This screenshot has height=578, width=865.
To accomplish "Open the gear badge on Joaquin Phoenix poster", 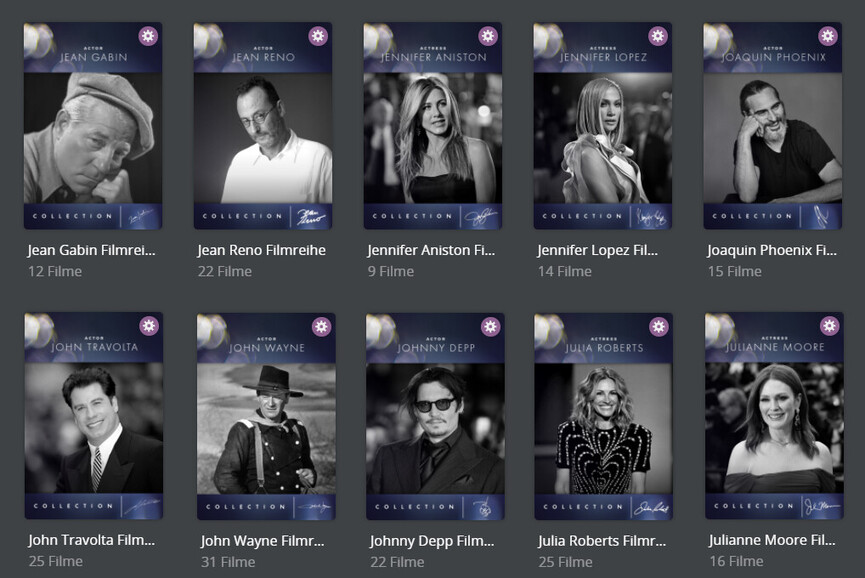I will click(x=827, y=36).
